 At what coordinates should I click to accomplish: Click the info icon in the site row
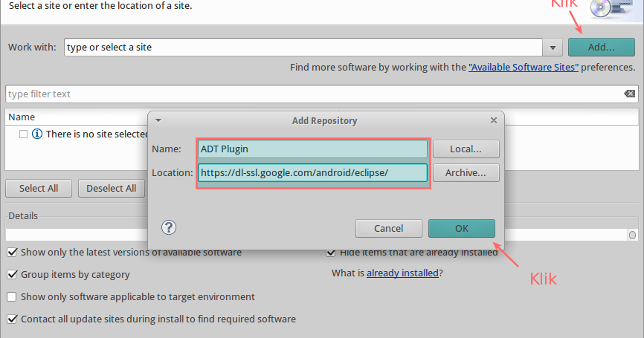tap(37, 134)
